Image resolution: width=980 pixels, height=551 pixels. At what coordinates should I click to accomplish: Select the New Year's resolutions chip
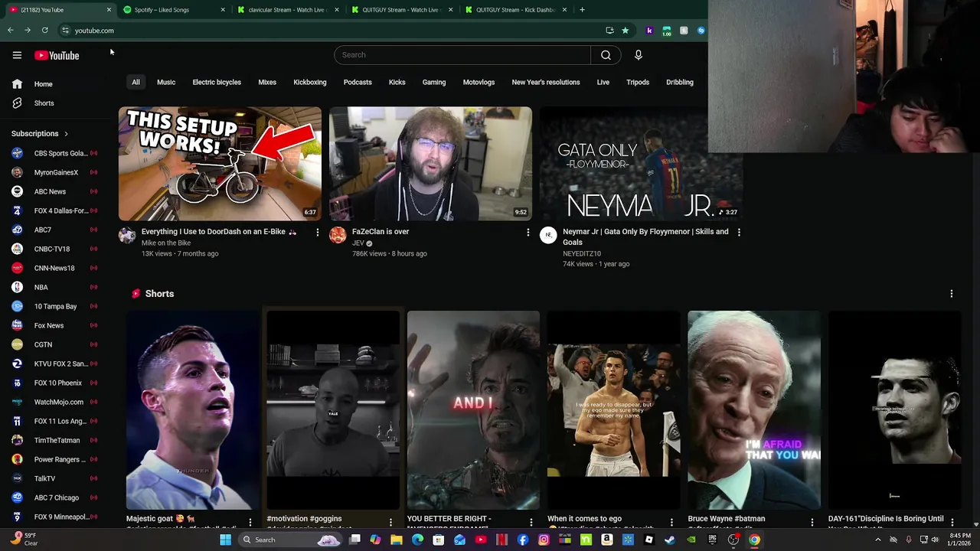tap(546, 82)
